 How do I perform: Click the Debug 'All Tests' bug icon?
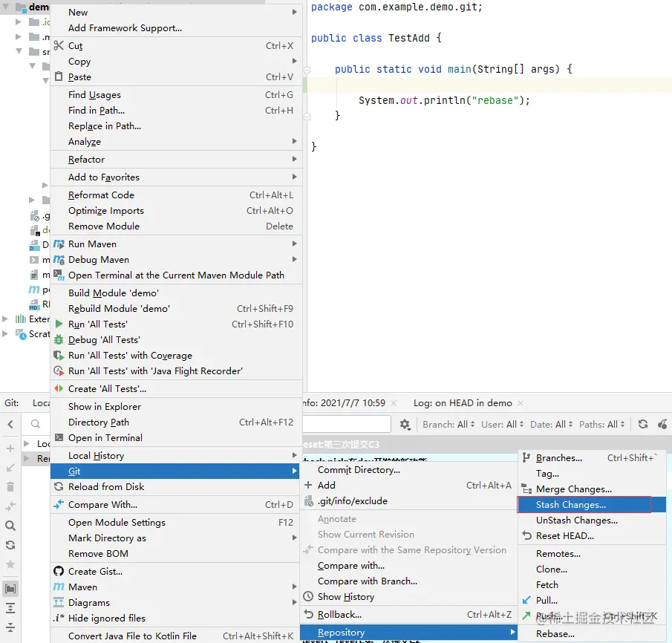[x=59, y=339]
